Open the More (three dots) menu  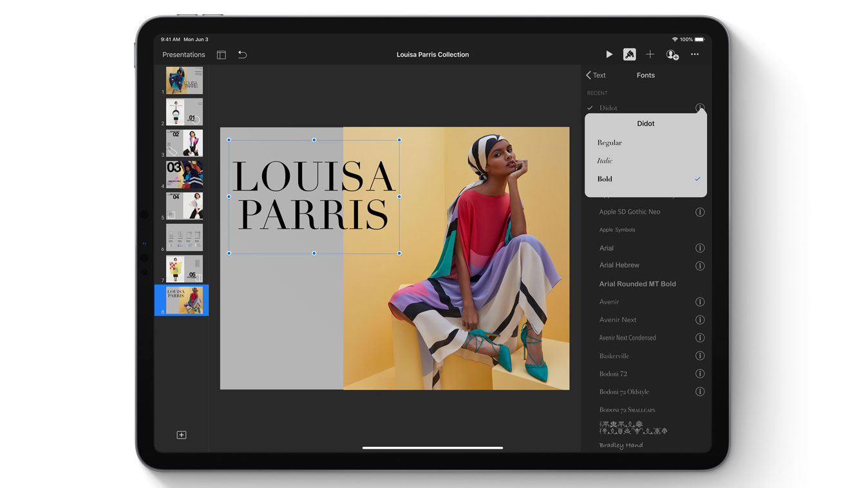tap(695, 55)
